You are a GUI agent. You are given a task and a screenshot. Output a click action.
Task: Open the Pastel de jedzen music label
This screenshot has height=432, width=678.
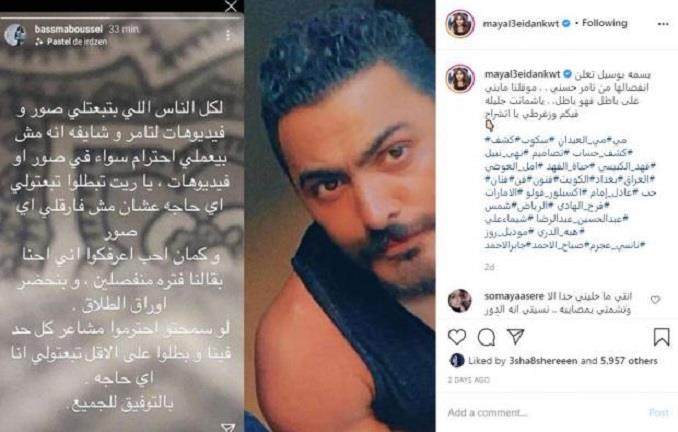point(71,42)
